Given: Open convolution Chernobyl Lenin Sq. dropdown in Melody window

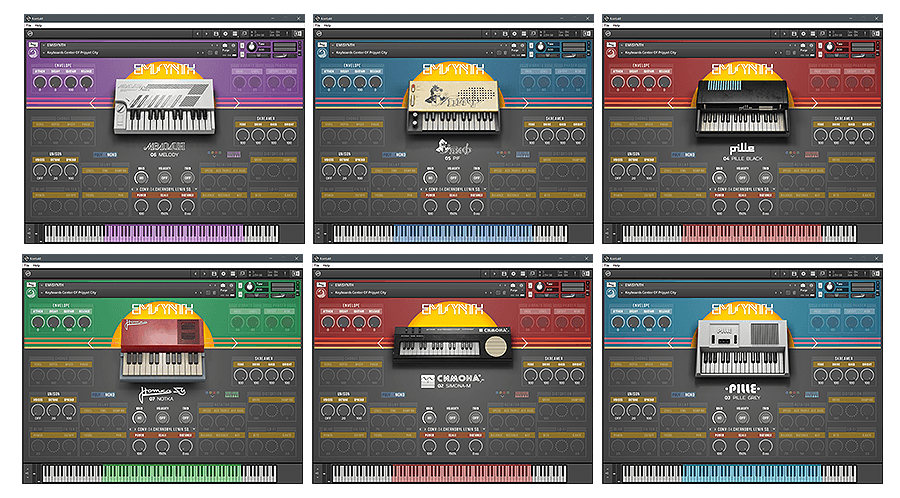Looking at the screenshot, I should tap(164, 189).
